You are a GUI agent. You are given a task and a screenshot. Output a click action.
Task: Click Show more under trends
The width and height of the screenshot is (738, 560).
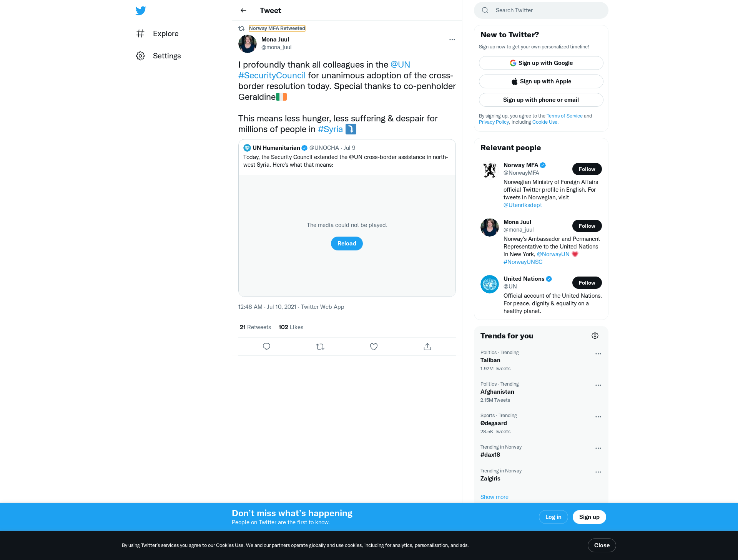[494, 497]
